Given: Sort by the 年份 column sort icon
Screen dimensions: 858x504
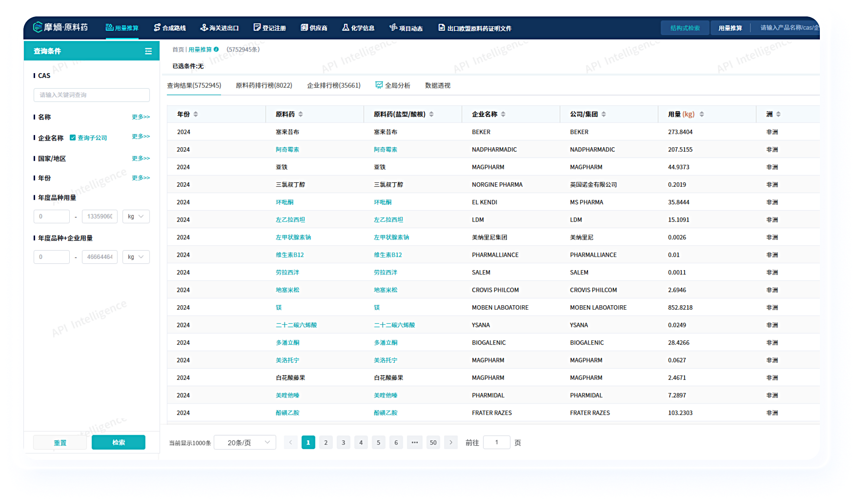Looking at the screenshot, I should [196, 114].
